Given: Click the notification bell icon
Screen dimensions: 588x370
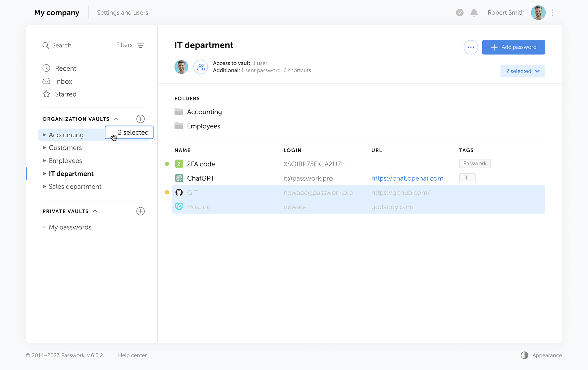Looking at the screenshot, I should [x=474, y=13].
